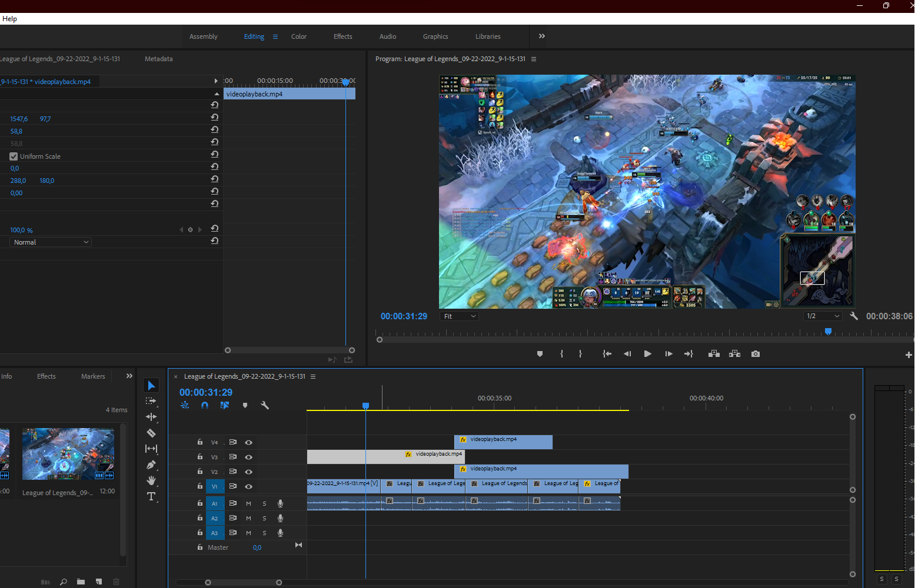Expand hidden panel tabs near Markers
Screen dimensions: 918x588
click(129, 376)
